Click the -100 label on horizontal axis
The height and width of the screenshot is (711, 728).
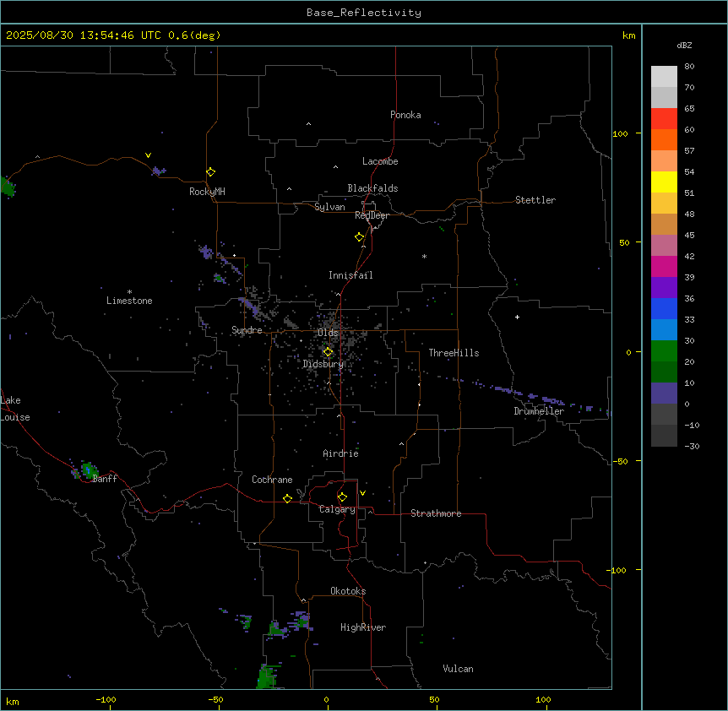[x=106, y=699]
